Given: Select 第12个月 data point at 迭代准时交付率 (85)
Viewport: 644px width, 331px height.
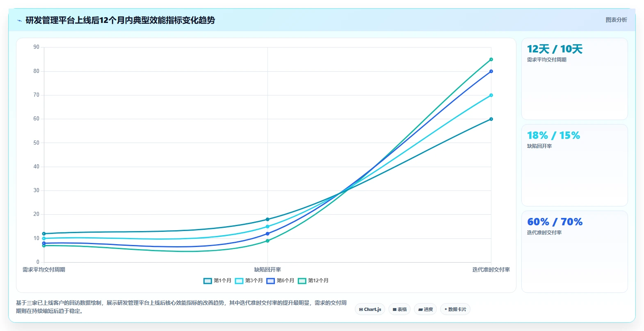Looking at the screenshot, I should coord(491,59).
